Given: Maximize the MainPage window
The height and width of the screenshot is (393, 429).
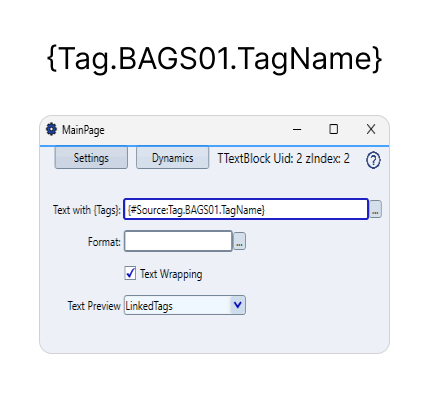Looking at the screenshot, I should point(333,129).
